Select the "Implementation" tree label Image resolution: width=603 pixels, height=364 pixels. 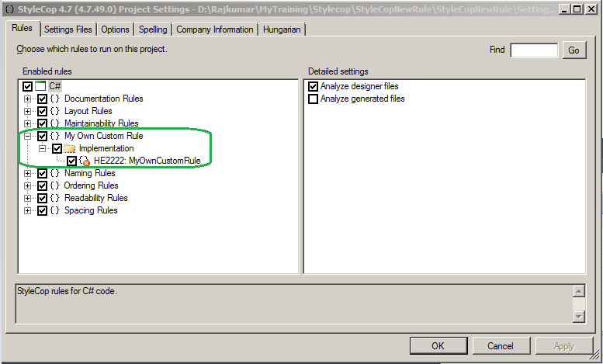pos(106,148)
